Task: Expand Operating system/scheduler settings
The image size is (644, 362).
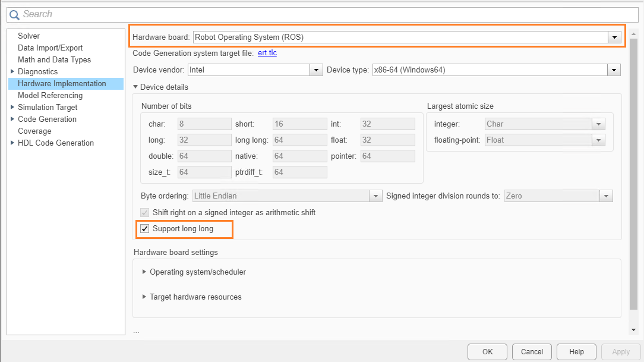Action: pyautogui.click(x=144, y=272)
